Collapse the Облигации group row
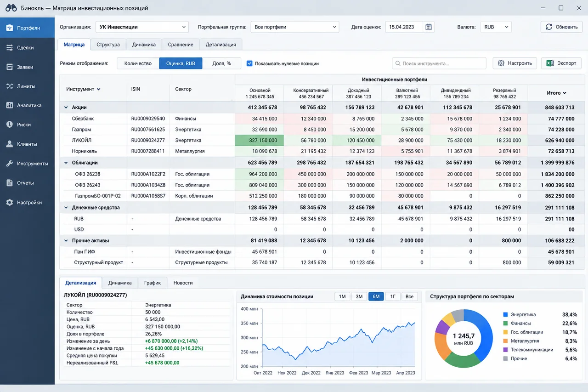The width and height of the screenshot is (588, 392). click(x=66, y=163)
